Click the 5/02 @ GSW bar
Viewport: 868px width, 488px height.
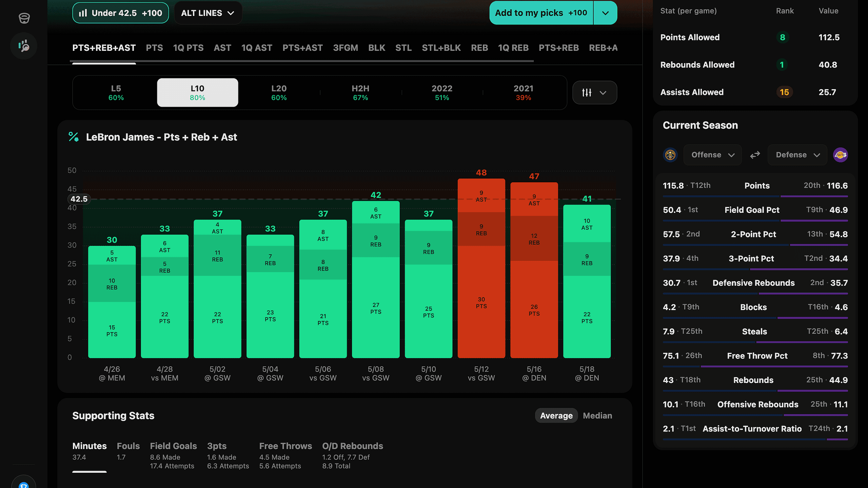tap(217, 289)
